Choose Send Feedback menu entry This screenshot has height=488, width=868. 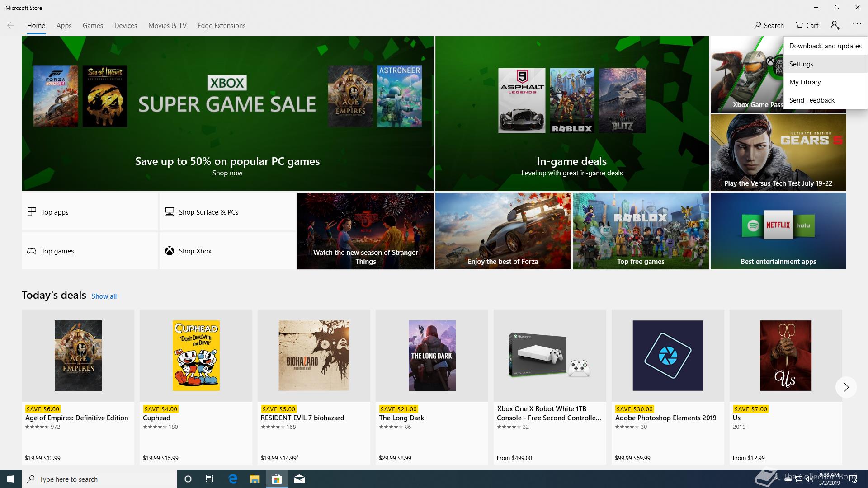click(826, 100)
